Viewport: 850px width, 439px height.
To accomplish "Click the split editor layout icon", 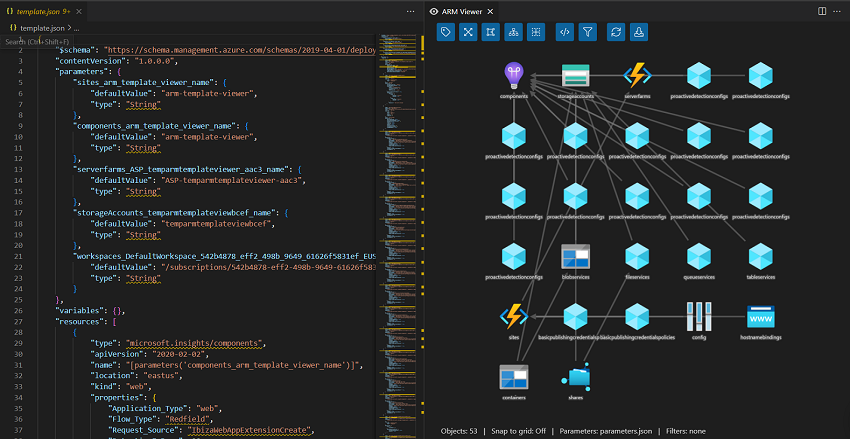I will point(822,11).
